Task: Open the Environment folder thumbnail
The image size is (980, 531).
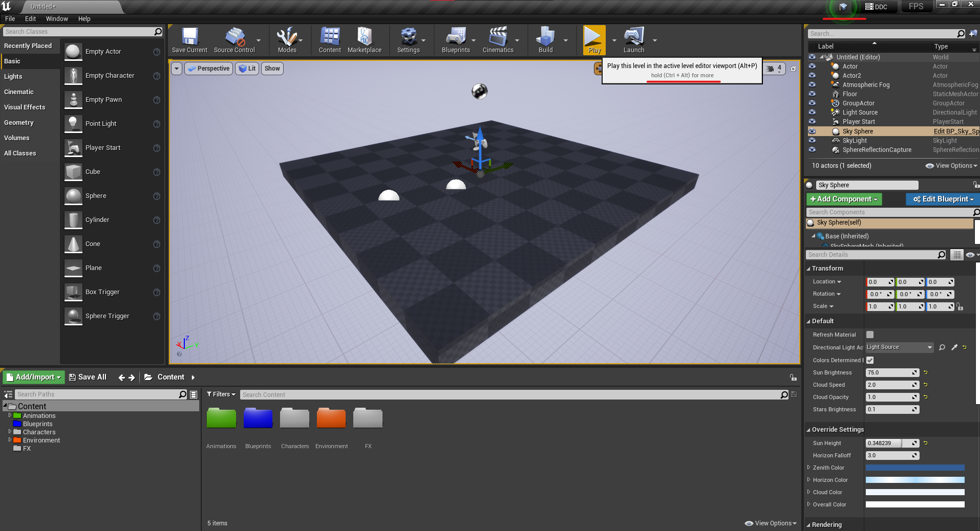Action: pyautogui.click(x=331, y=418)
